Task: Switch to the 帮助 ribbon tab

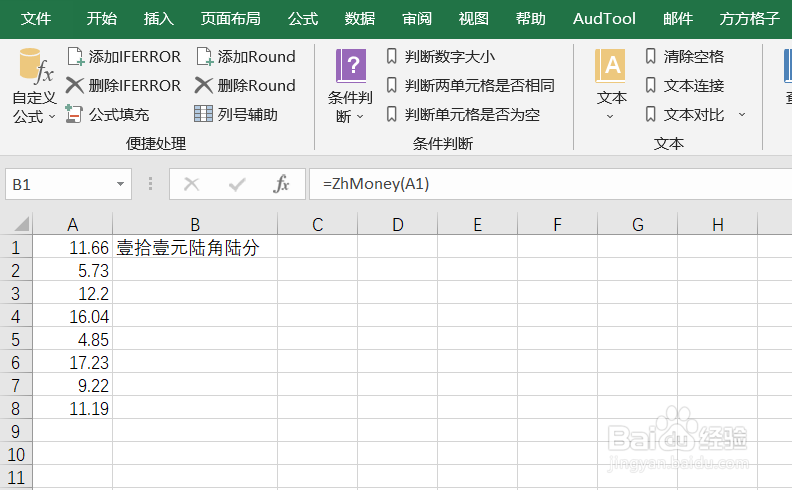Action: click(x=531, y=19)
